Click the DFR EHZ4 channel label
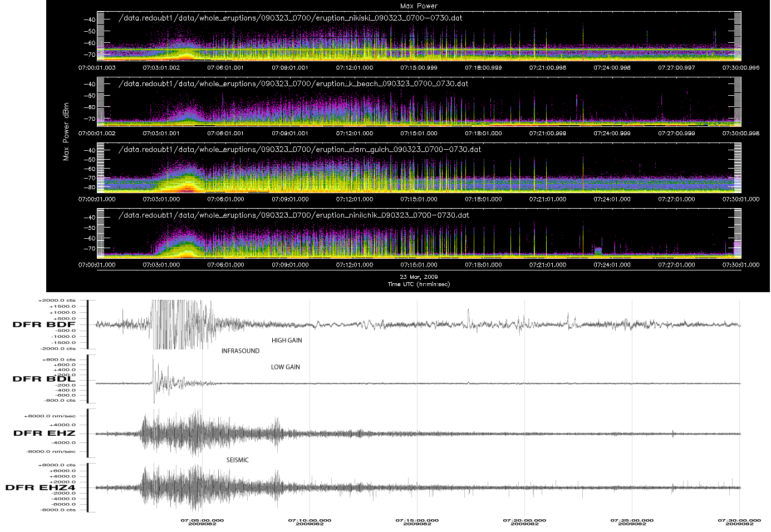 click(x=40, y=487)
